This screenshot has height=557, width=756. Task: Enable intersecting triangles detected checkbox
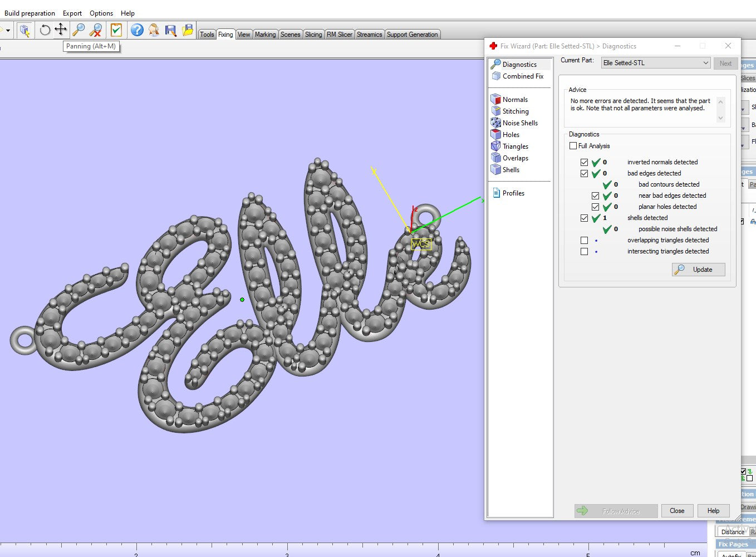tap(584, 252)
